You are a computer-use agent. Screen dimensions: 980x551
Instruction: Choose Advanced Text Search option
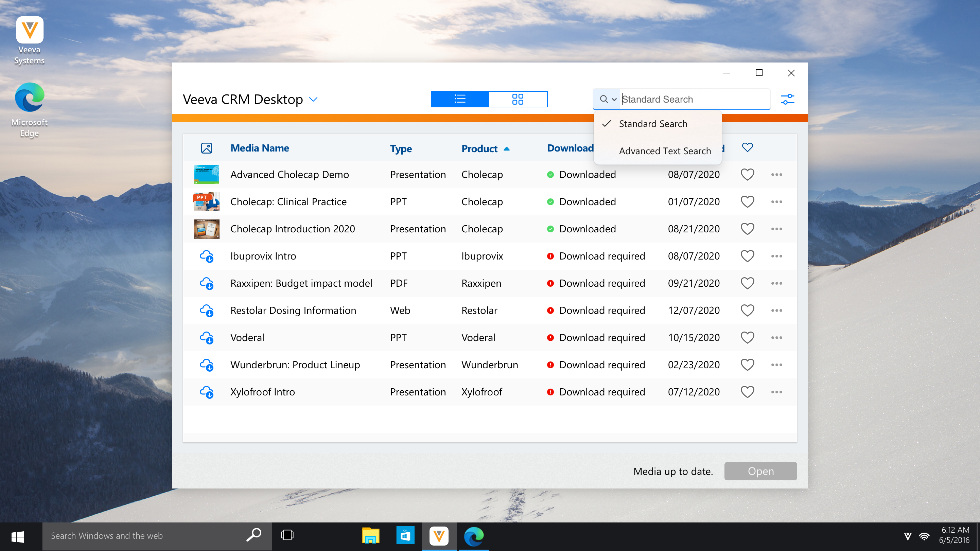point(665,151)
